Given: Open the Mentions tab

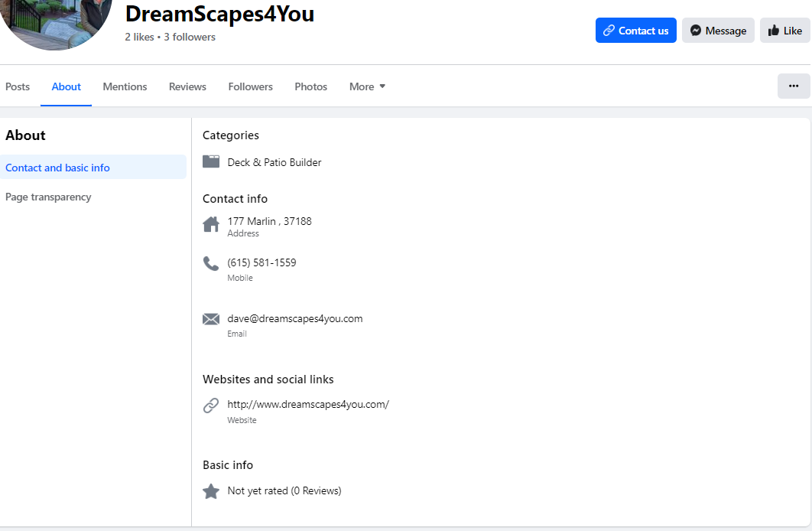Looking at the screenshot, I should tap(125, 86).
